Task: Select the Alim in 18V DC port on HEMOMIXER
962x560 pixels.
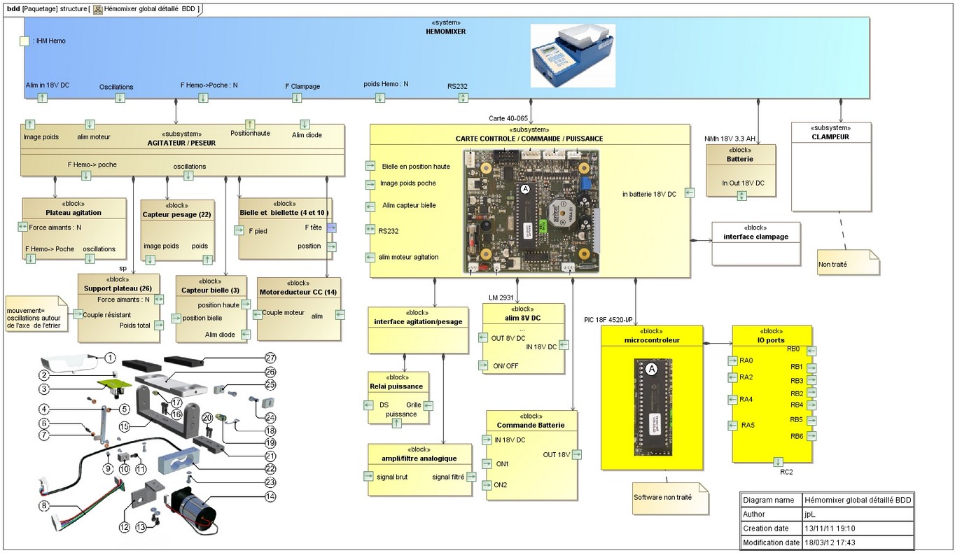Action: click(42, 97)
